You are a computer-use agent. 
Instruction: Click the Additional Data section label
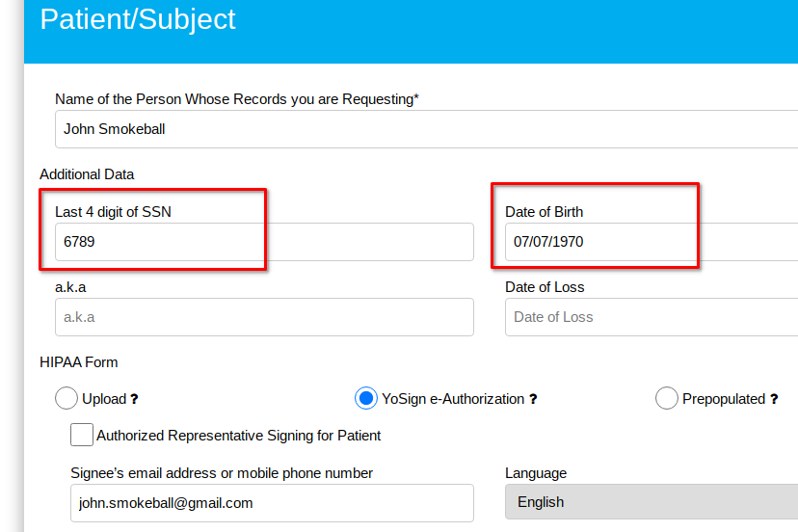[87, 174]
